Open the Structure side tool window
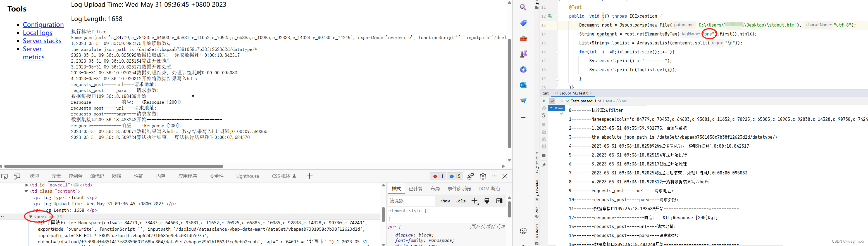Image resolution: width=868 pixels, height=246 pixels. coord(537,162)
